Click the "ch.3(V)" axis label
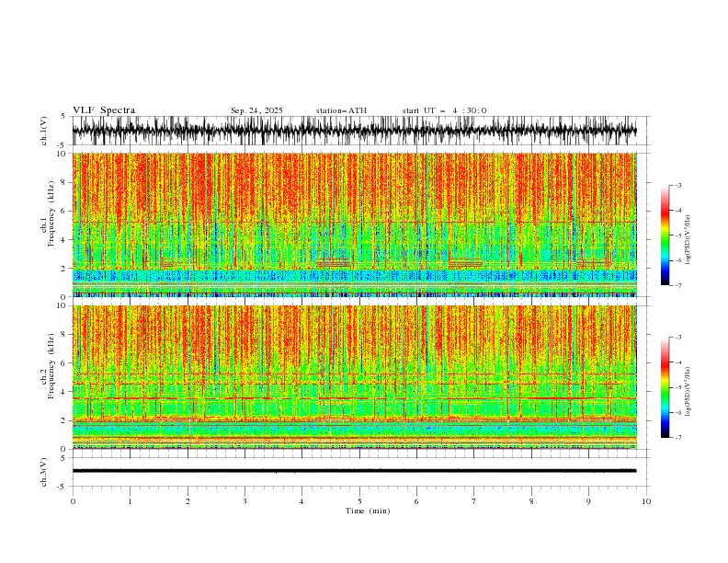The width and height of the screenshot is (728, 563). [43, 472]
